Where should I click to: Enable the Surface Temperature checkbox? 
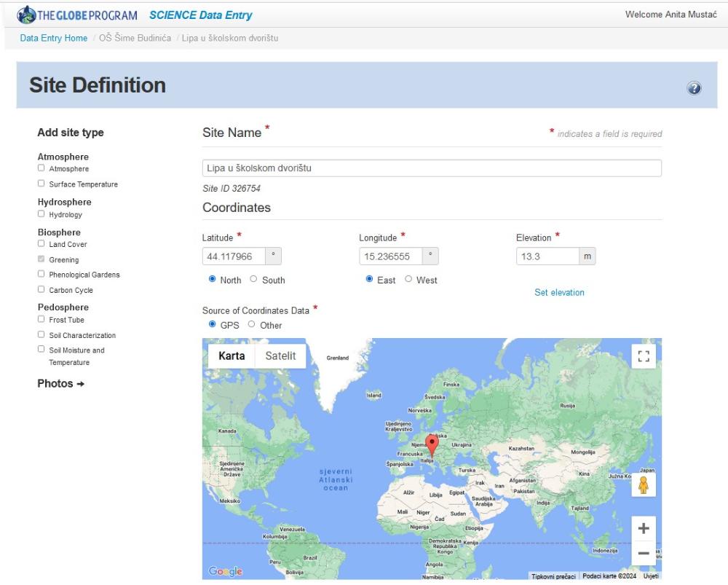click(41, 184)
